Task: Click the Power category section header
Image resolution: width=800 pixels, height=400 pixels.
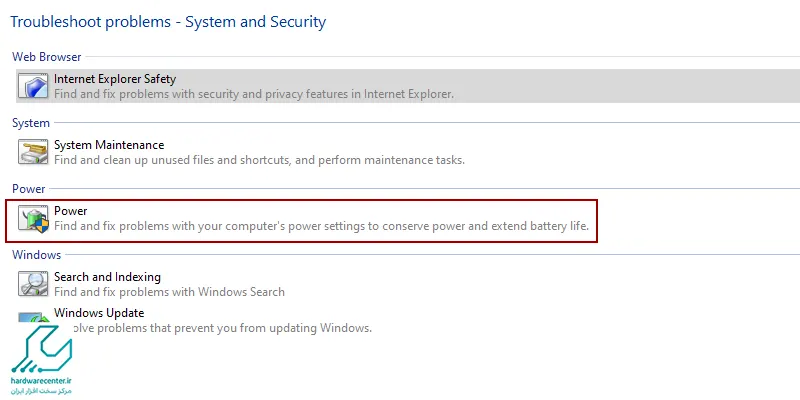Action: click(x=29, y=189)
